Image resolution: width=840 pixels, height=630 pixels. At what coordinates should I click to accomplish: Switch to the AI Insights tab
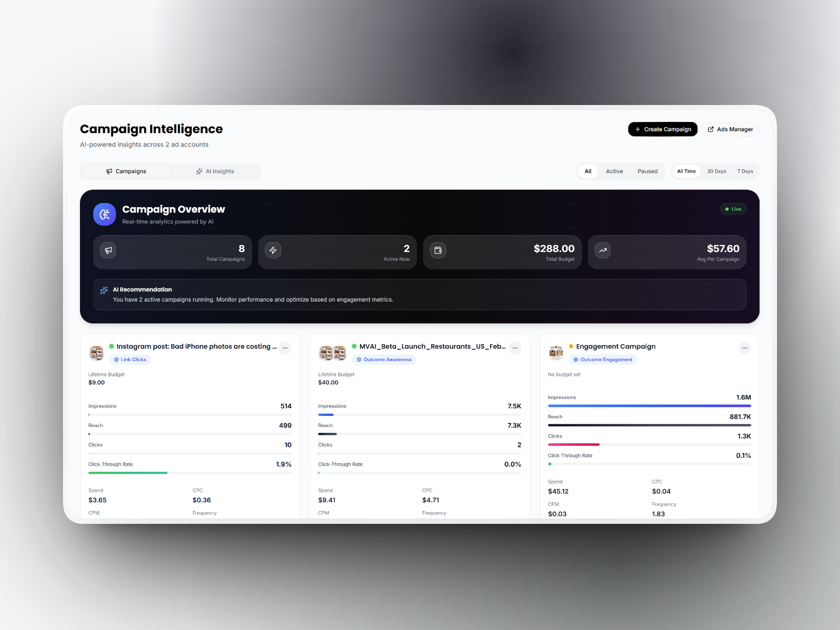pyautogui.click(x=215, y=171)
